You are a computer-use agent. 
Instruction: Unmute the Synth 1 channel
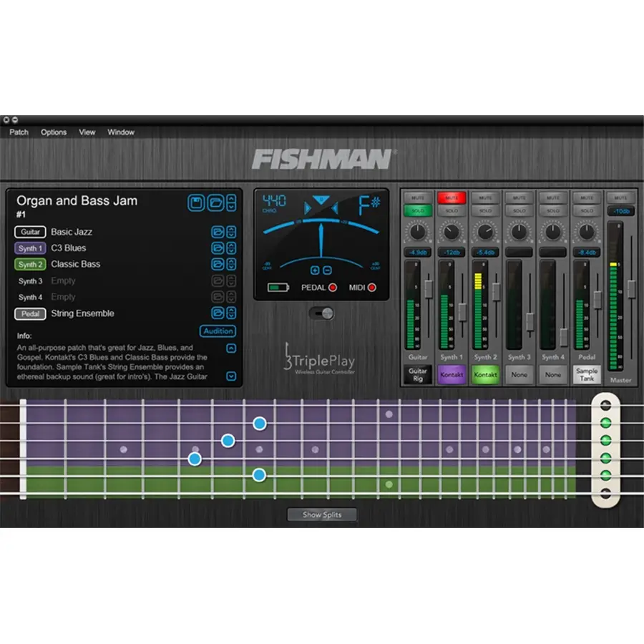pyautogui.click(x=453, y=199)
